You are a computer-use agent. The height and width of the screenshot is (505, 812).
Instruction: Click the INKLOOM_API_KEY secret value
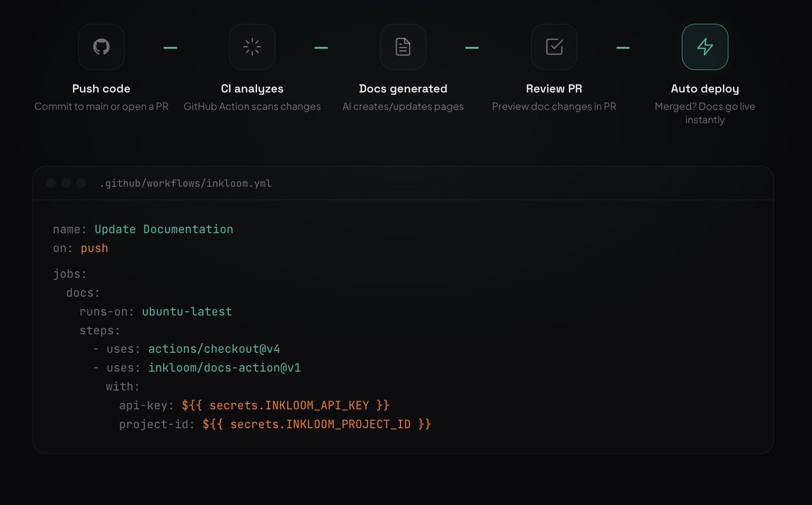click(x=286, y=405)
